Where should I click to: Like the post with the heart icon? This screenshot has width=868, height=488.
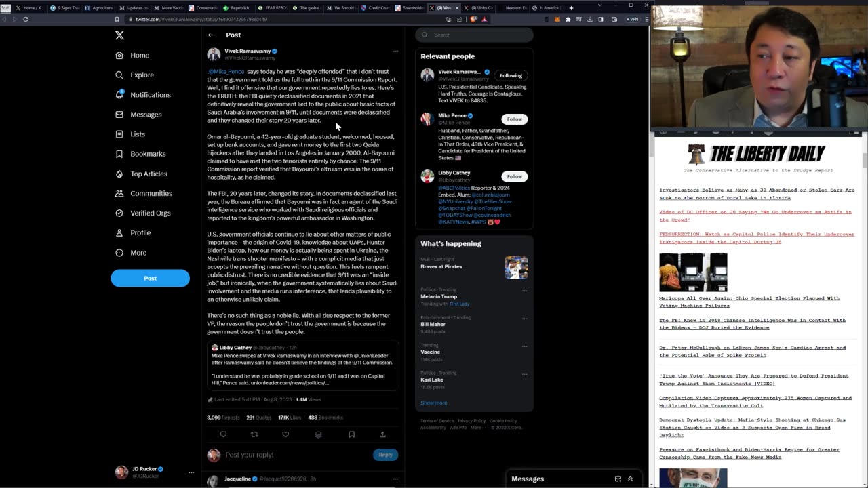(x=285, y=434)
